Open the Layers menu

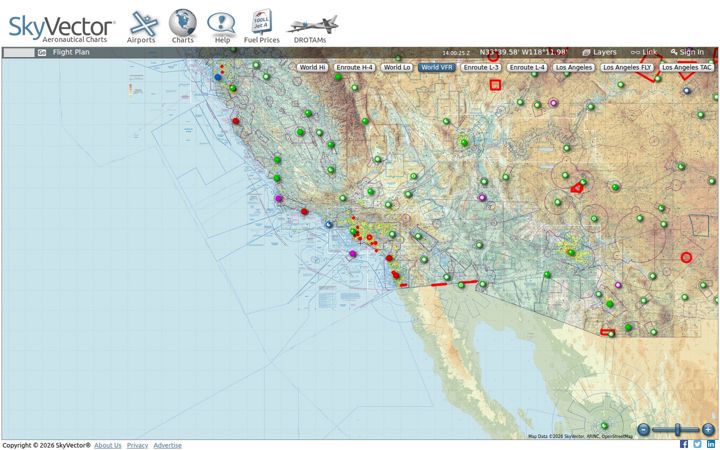coord(599,52)
